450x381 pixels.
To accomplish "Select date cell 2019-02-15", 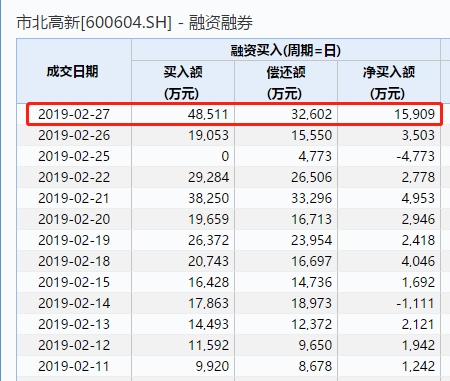I will (x=74, y=282).
